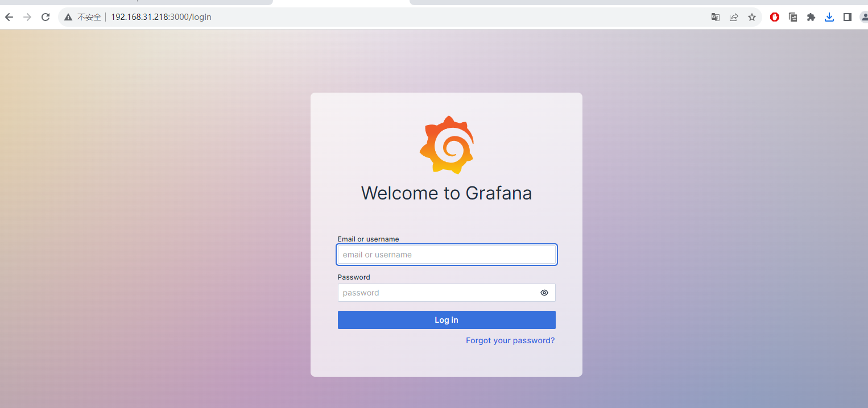
Task: Click the browser forward arrow
Action: 27,17
